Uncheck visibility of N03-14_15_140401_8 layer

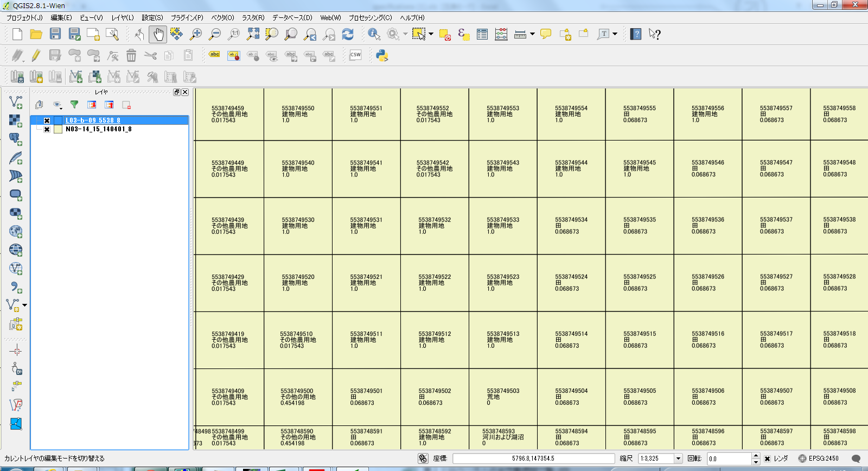coord(47,130)
